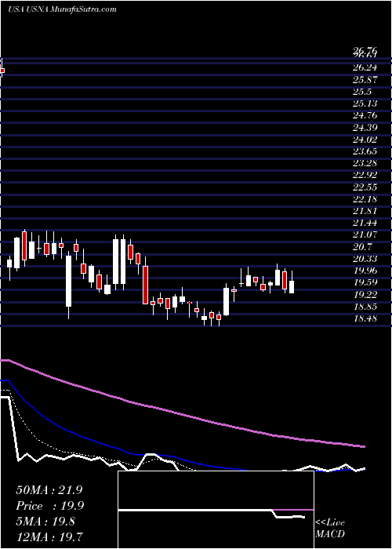
Task: Click the 12MA : 19.7 readout
Action: (49, 536)
